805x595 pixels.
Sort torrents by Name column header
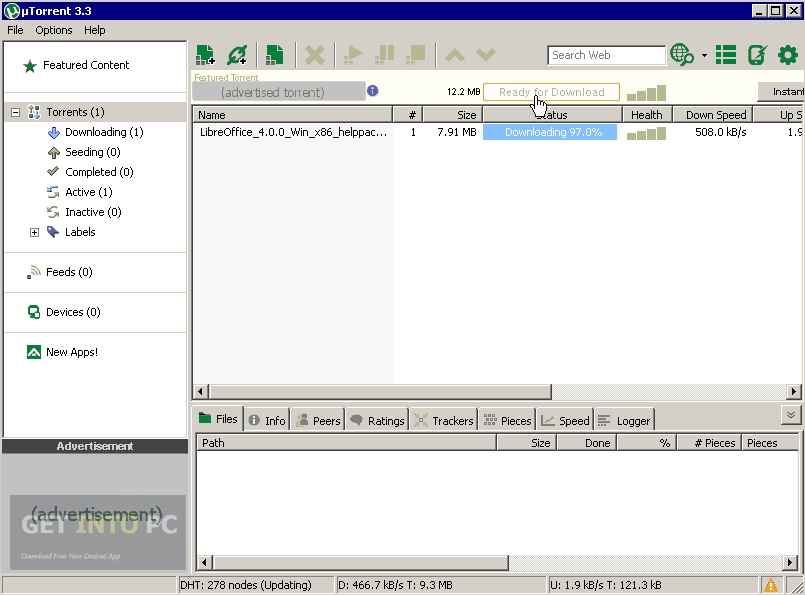coord(292,115)
